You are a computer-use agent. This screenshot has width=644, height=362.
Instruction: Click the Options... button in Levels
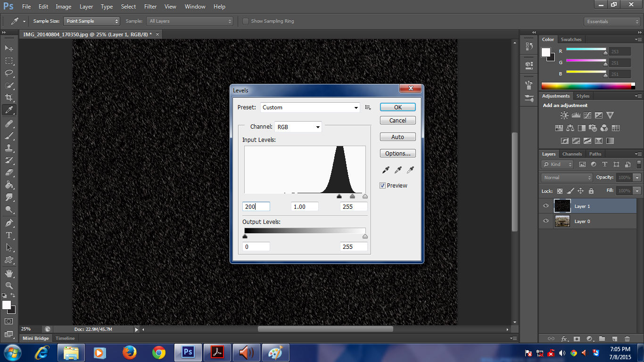point(398,154)
